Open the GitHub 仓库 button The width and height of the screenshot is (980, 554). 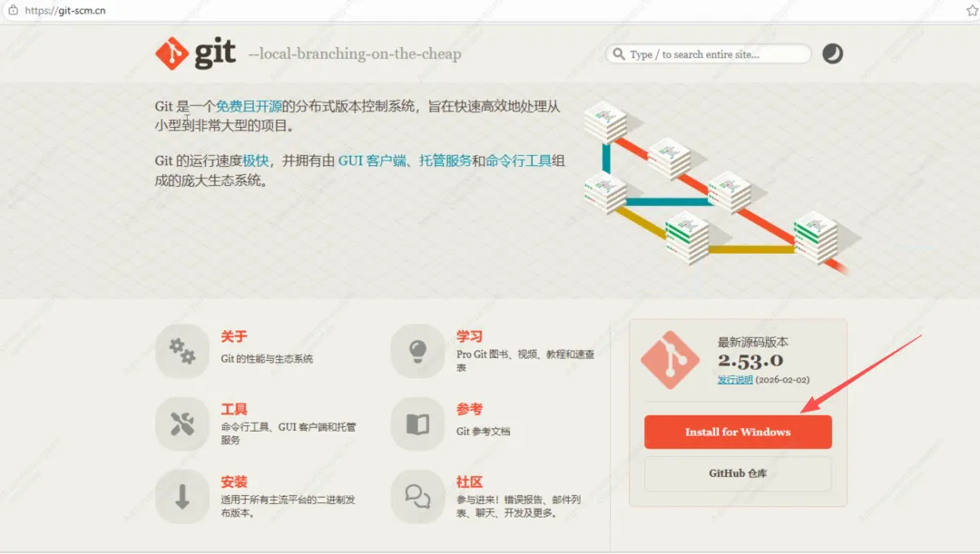738,473
